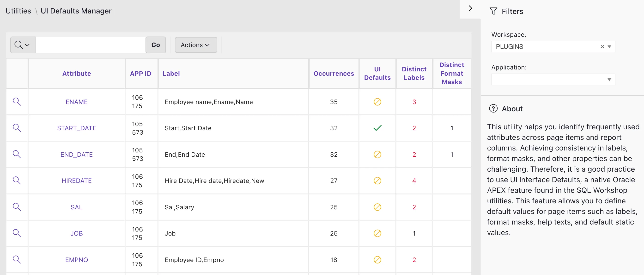Click the magnifier icon in EMPNO row
Screen dimensions: 644x275
[x=17, y=259]
